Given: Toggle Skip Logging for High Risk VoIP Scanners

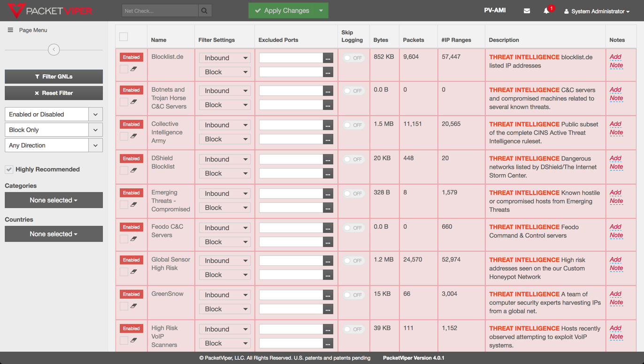Looking at the screenshot, I should point(353,329).
